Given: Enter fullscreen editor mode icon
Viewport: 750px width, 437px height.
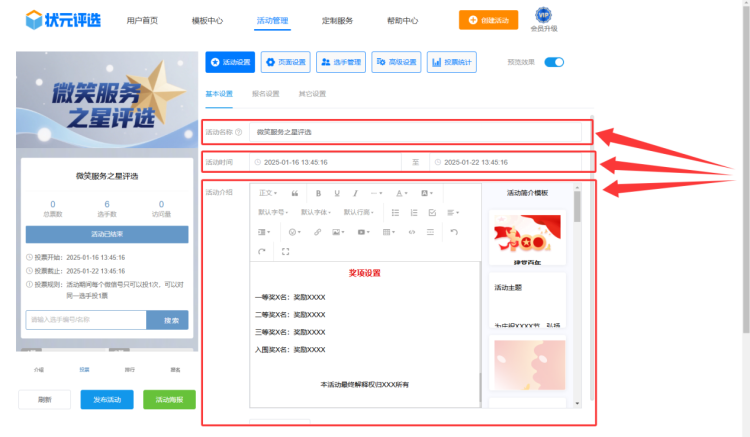Looking at the screenshot, I should pos(286,251).
